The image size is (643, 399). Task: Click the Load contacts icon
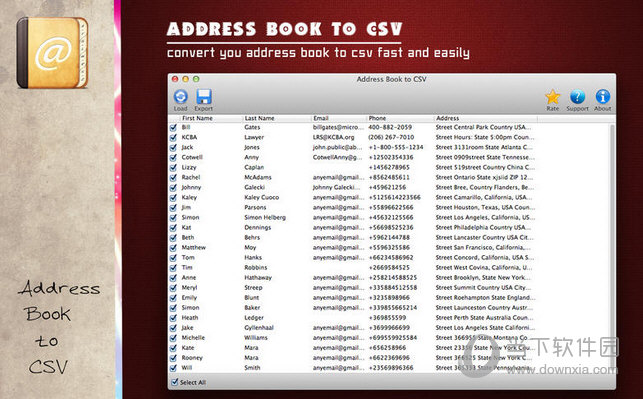180,97
